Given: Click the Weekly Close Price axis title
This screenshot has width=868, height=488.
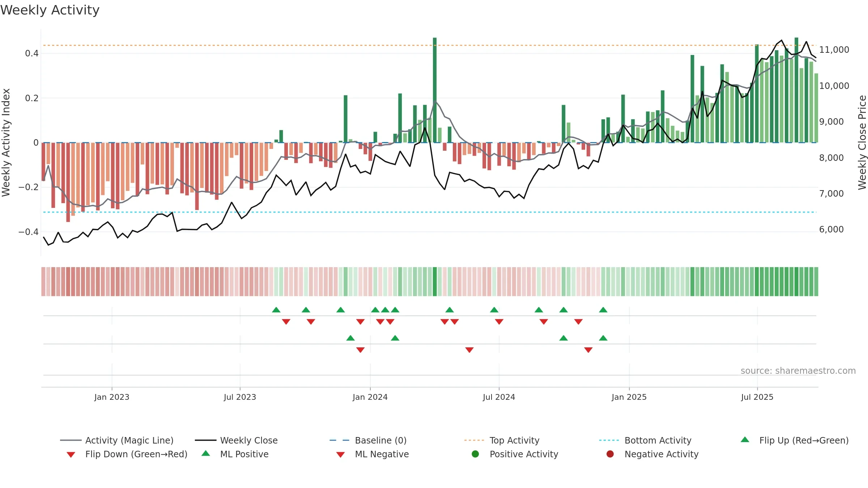Looking at the screenshot, I should 862,142.
